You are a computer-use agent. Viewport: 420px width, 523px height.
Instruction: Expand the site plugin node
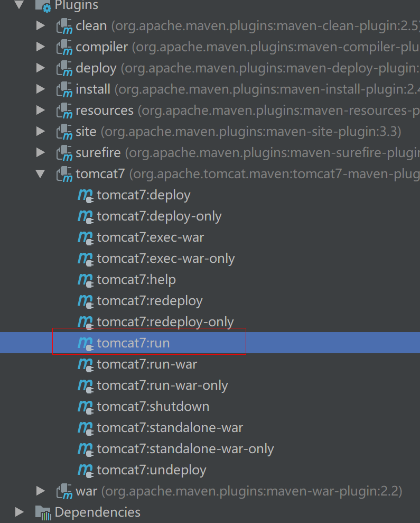(41, 132)
